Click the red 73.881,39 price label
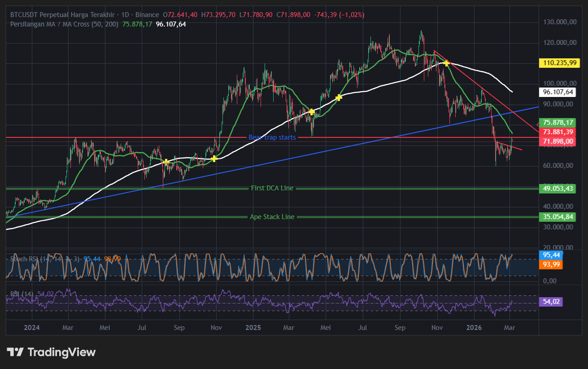The height and width of the screenshot is (369, 588). 558,132
